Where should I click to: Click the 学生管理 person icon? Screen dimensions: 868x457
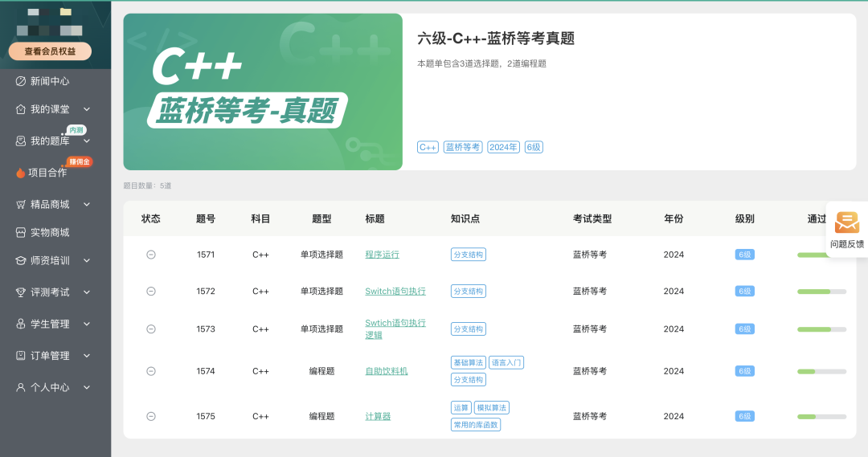20,324
